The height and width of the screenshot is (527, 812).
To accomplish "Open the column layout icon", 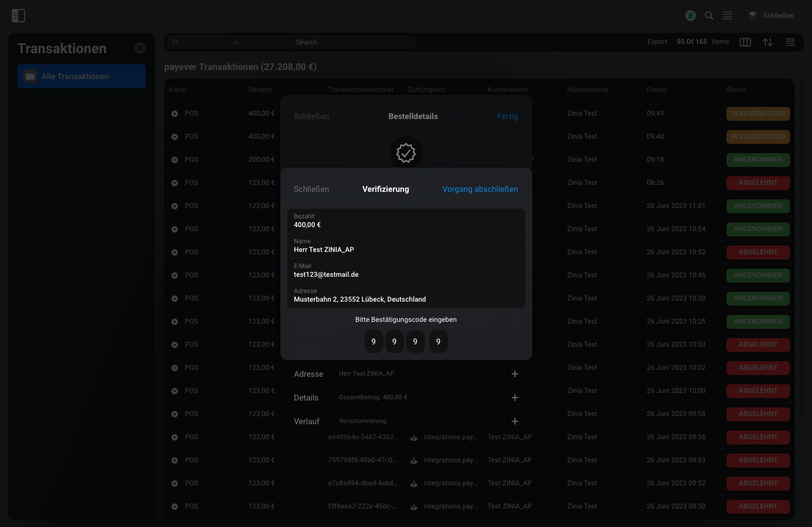I will [x=746, y=42].
